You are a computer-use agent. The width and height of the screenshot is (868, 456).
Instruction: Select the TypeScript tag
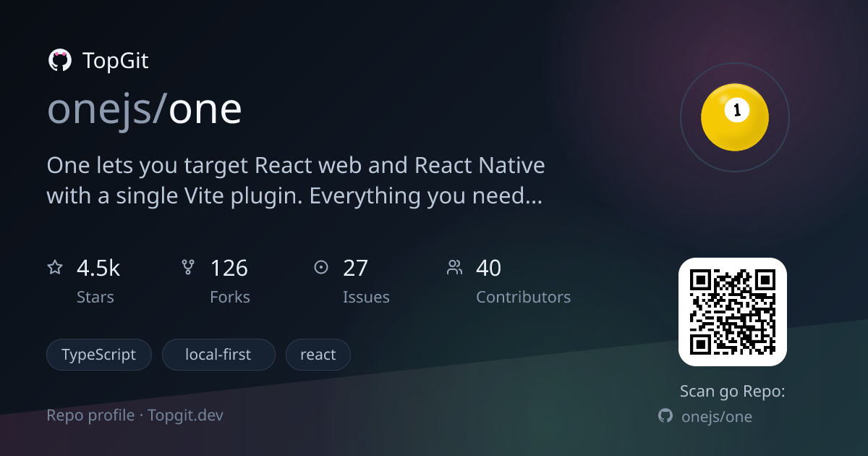point(99,355)
